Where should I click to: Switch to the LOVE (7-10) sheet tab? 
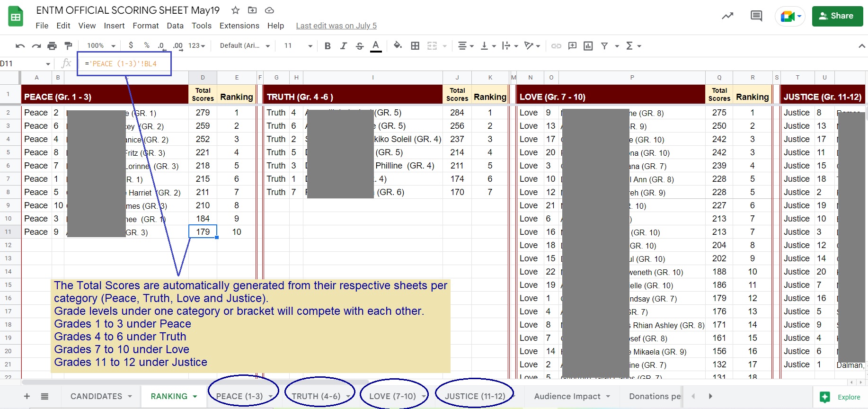392,397
